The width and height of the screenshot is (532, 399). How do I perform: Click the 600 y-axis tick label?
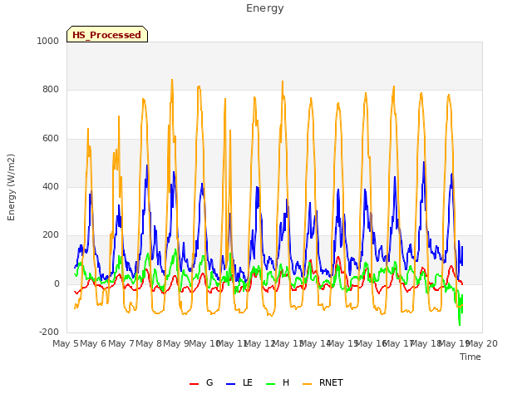pos(51,139)
